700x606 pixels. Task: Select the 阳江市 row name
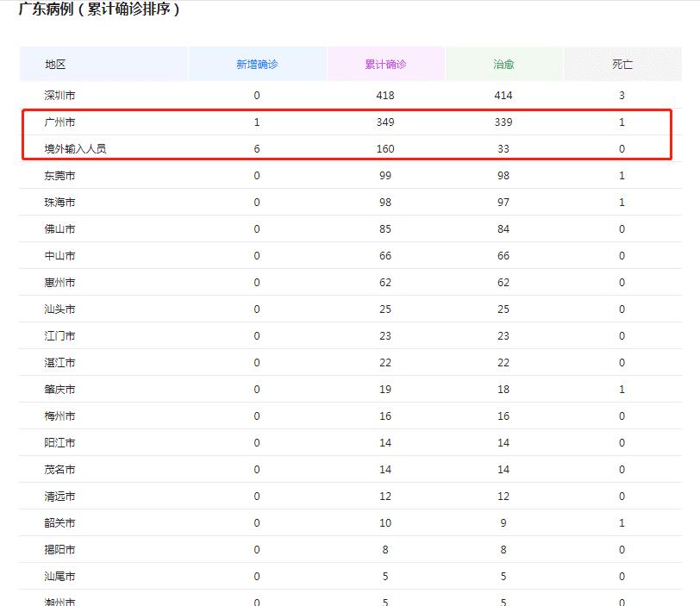pos(59,443)
